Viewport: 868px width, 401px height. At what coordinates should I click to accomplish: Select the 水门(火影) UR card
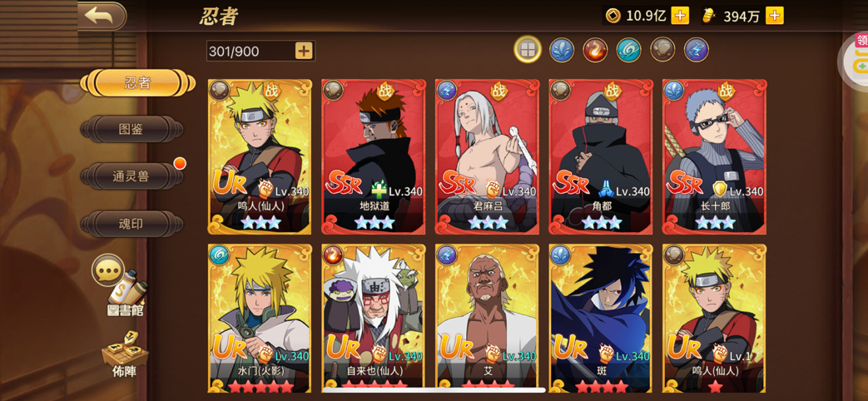(x=260, y=318)
